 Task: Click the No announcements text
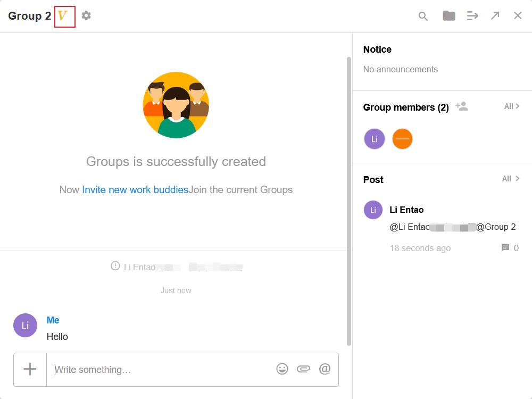click(401, 69)
